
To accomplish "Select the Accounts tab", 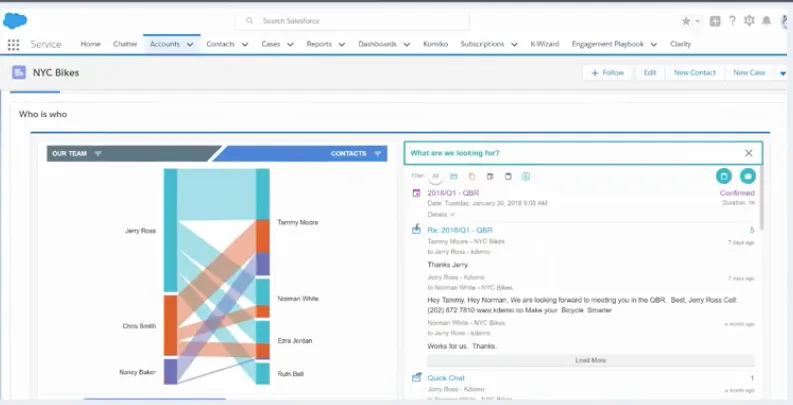I will [x=165, y=44].
